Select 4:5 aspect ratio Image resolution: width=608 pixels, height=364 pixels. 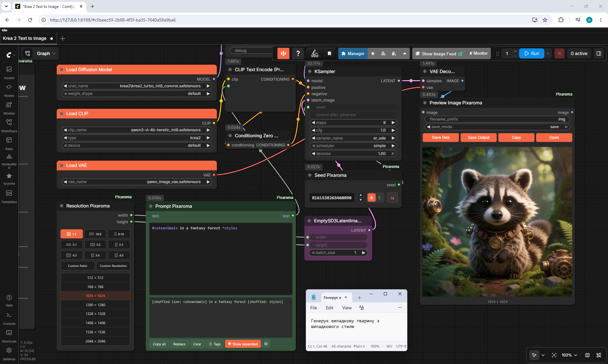coord(119,255)
